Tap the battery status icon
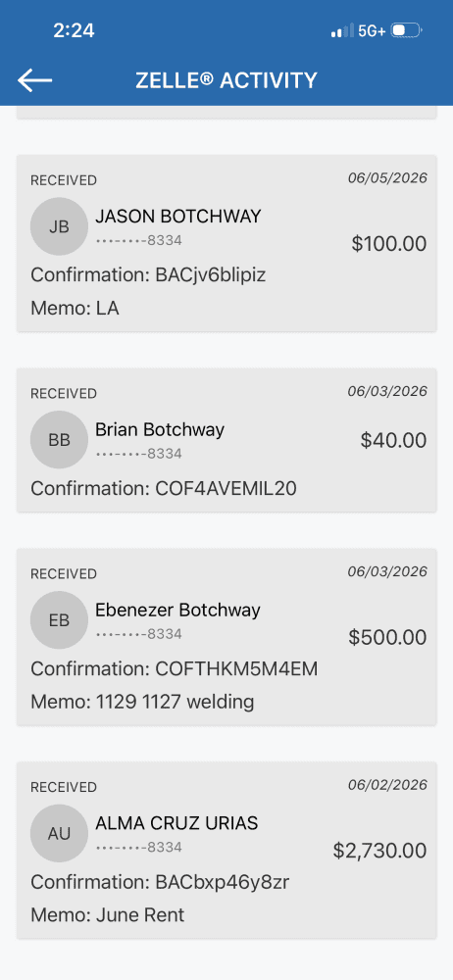 point(407,30)
